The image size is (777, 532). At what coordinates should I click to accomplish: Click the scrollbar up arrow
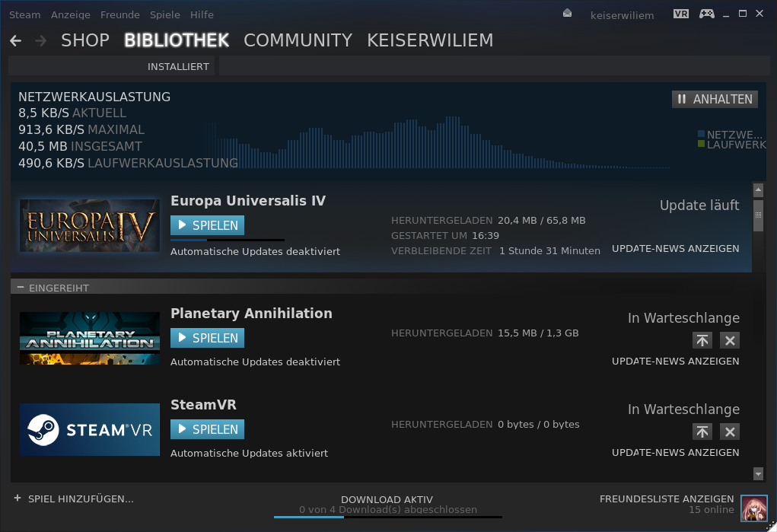pos(758,190)
